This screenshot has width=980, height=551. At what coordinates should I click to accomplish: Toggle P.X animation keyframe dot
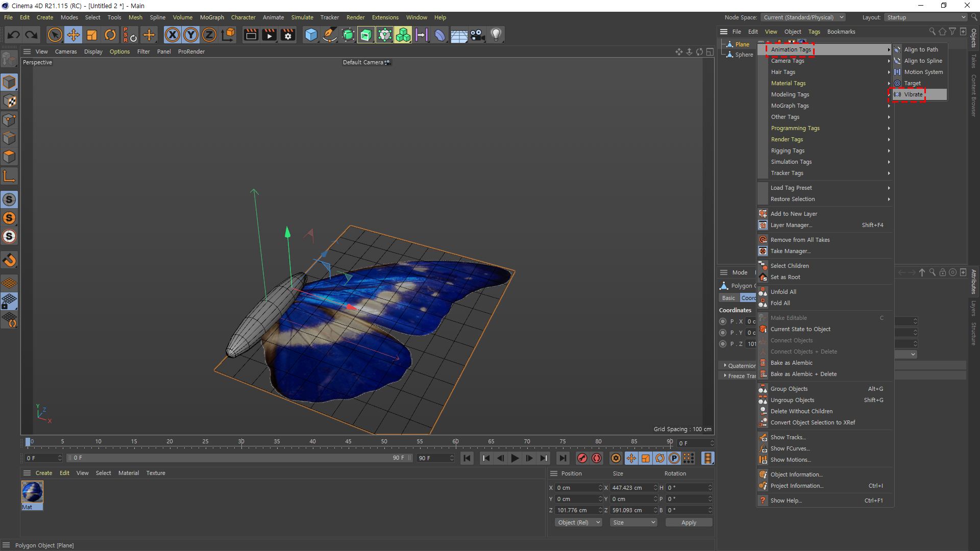723,321
